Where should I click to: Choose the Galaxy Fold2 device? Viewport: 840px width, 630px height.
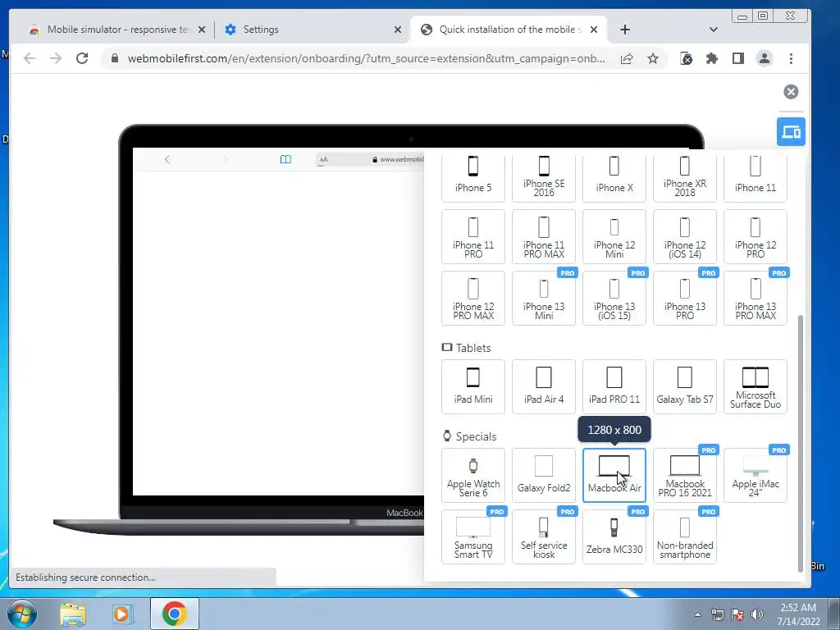[x=544, y=475]
